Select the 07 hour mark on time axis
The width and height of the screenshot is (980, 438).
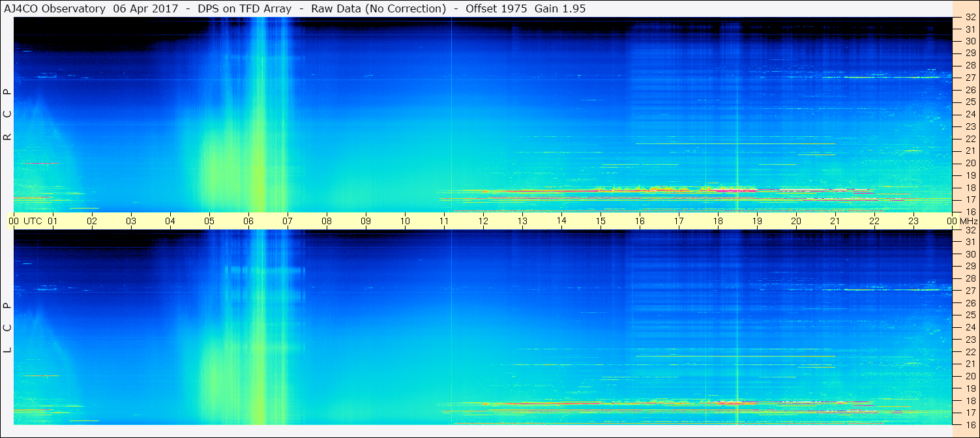click(288, 221)
